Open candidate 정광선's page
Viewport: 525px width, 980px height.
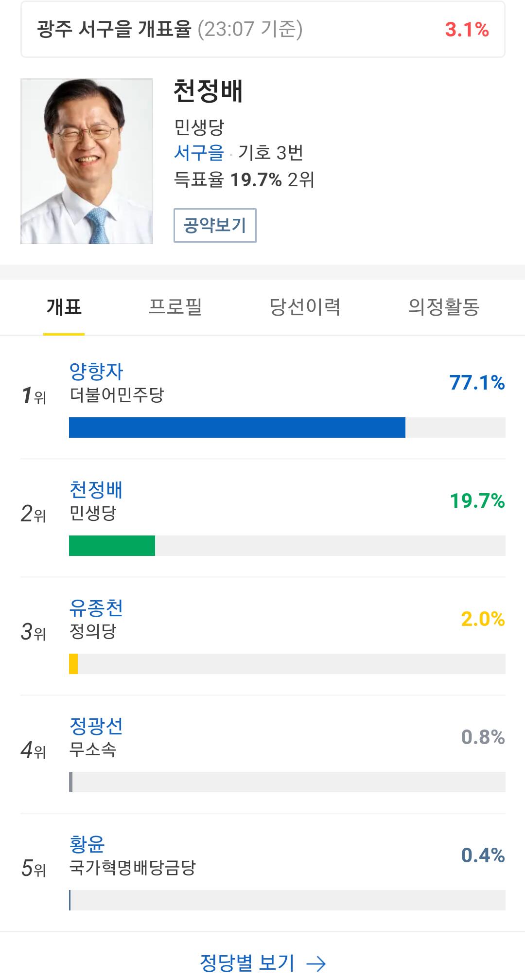coord(96,727)
